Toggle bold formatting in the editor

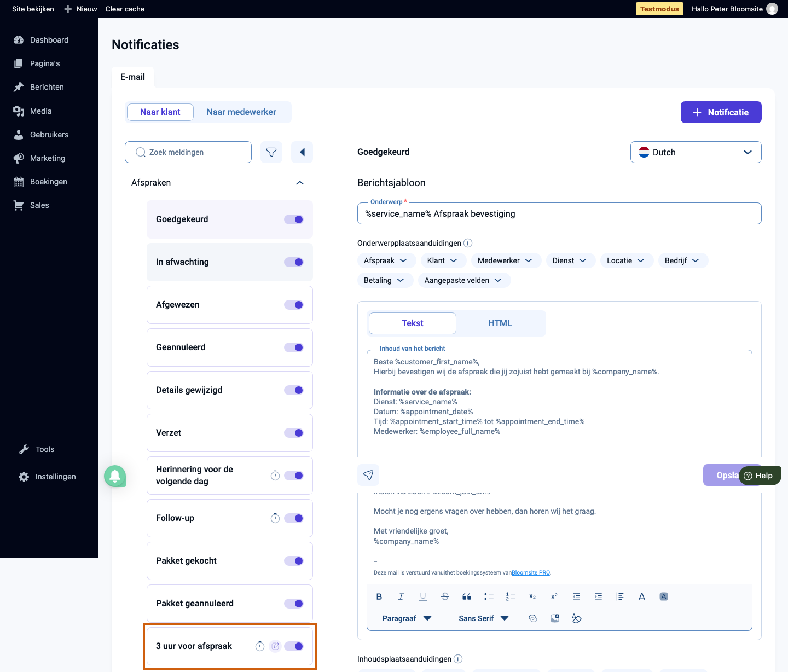pos(379,596)
